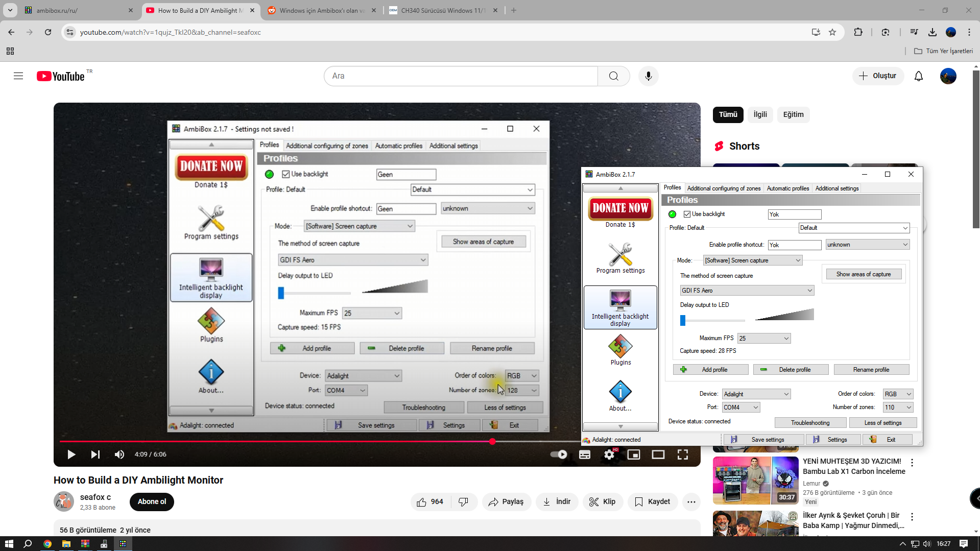Expand Maximum FPS dropdown in AmbiBox

[x=764, y=338]
